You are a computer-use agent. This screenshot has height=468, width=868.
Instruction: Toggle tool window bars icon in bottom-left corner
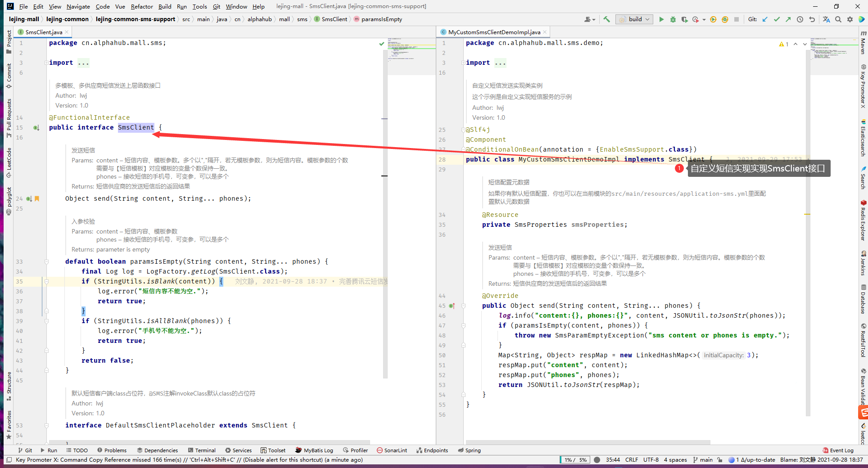[x=9, y=460]
